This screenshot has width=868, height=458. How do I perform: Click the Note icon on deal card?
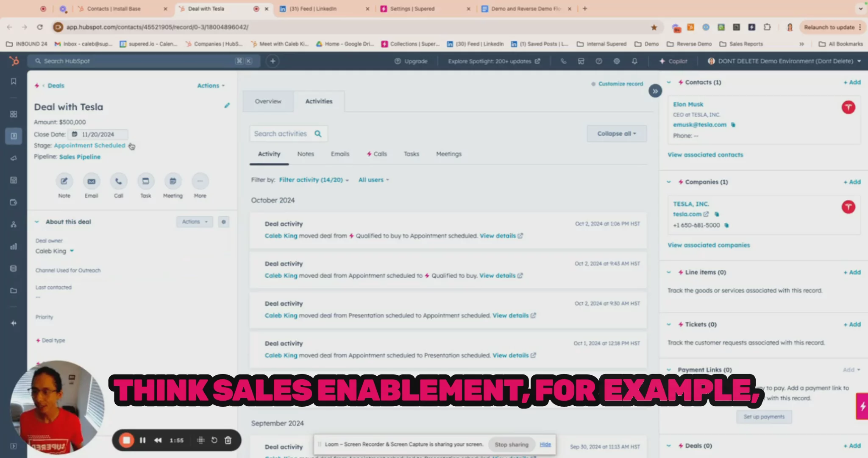64,182
